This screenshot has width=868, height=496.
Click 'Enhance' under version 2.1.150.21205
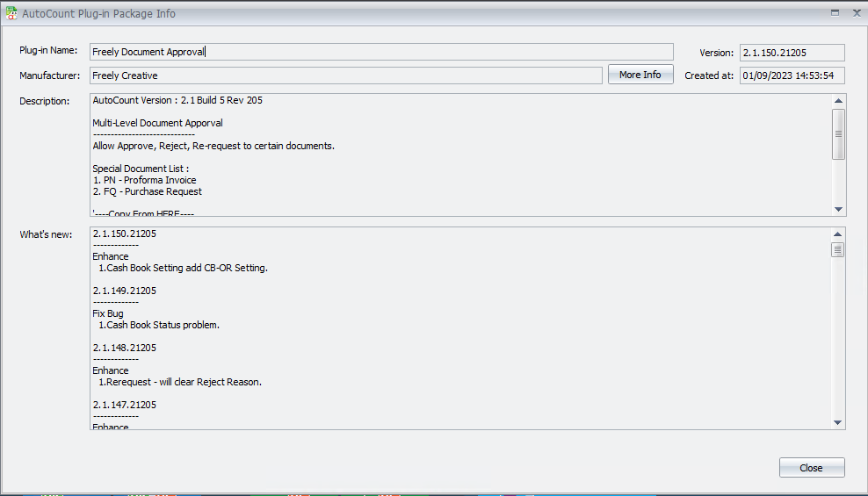(x=111, y=256)
